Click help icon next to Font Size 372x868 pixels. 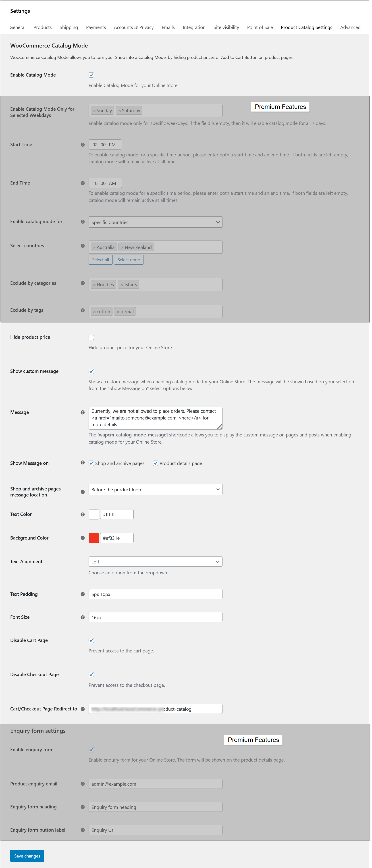(x=83, y=617)
